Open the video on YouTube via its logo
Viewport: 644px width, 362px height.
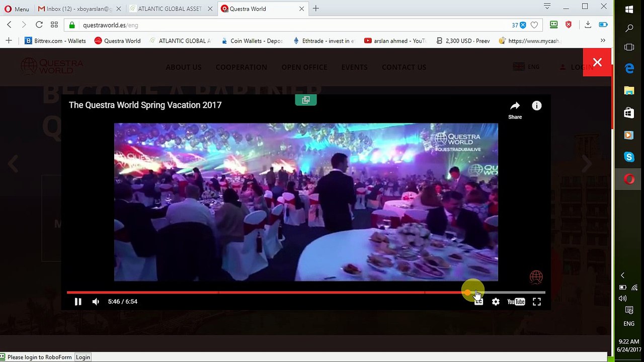click(516, 302)
